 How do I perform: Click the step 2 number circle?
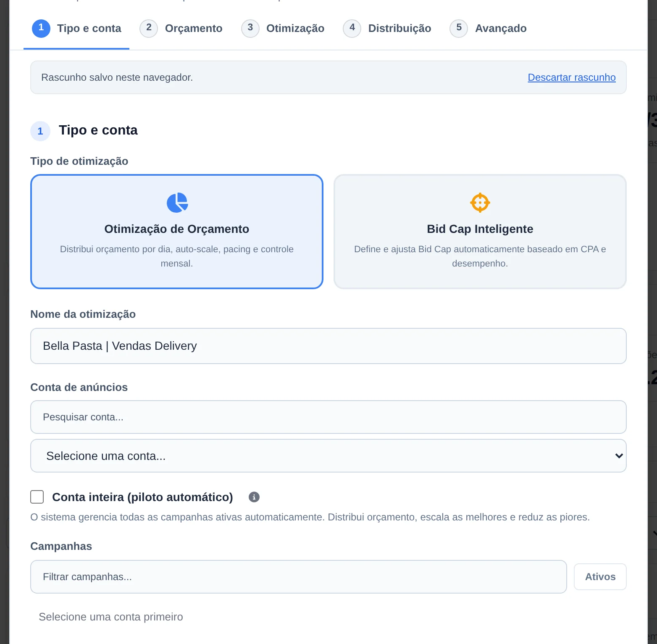[149, 28]
